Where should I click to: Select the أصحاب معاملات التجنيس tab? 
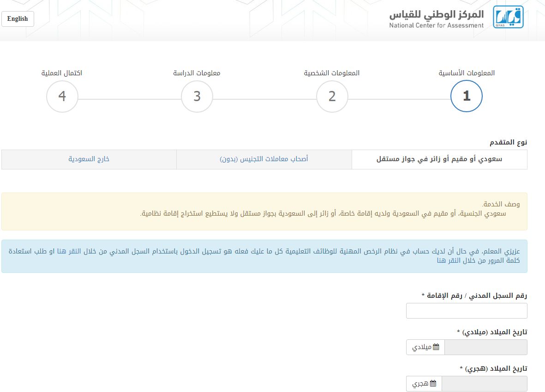(264, 159)
